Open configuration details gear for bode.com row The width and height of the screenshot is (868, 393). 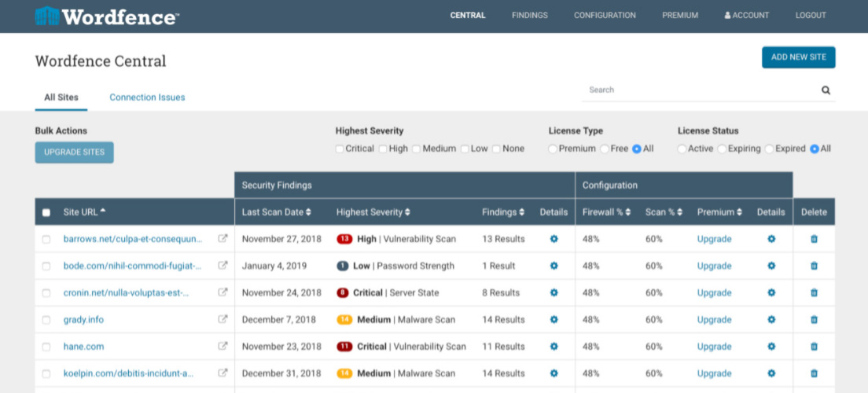[x=771, y=266]
